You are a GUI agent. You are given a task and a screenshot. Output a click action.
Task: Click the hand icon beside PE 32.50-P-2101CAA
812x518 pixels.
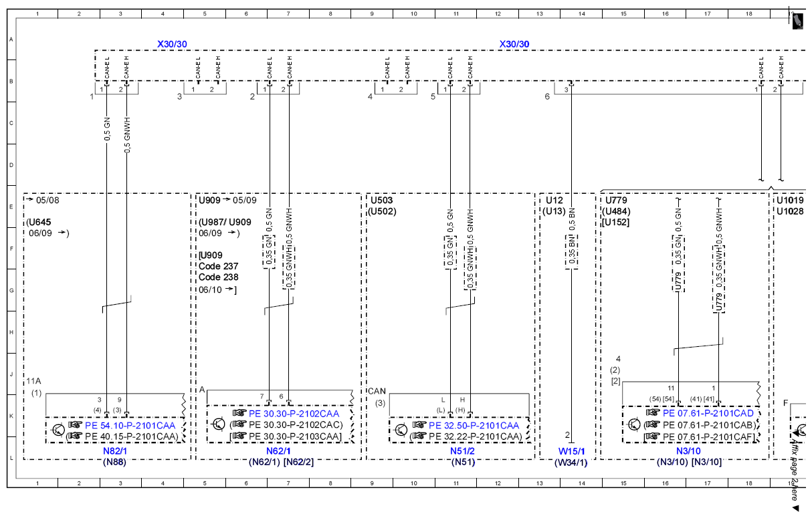point(419,424)
